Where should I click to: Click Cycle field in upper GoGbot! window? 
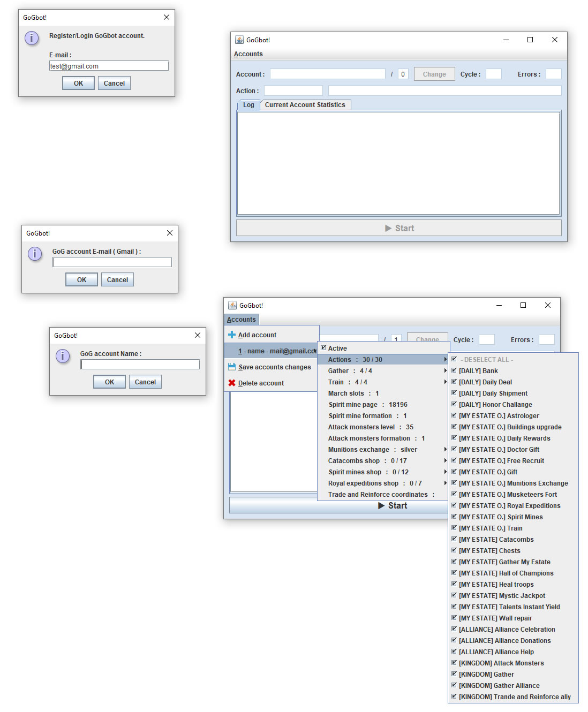pos(494,74)
